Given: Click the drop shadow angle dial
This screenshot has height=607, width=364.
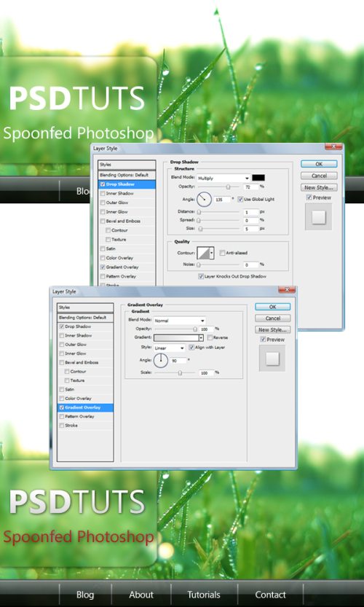Looking at the screenshot, I should [x=204, y=200].
